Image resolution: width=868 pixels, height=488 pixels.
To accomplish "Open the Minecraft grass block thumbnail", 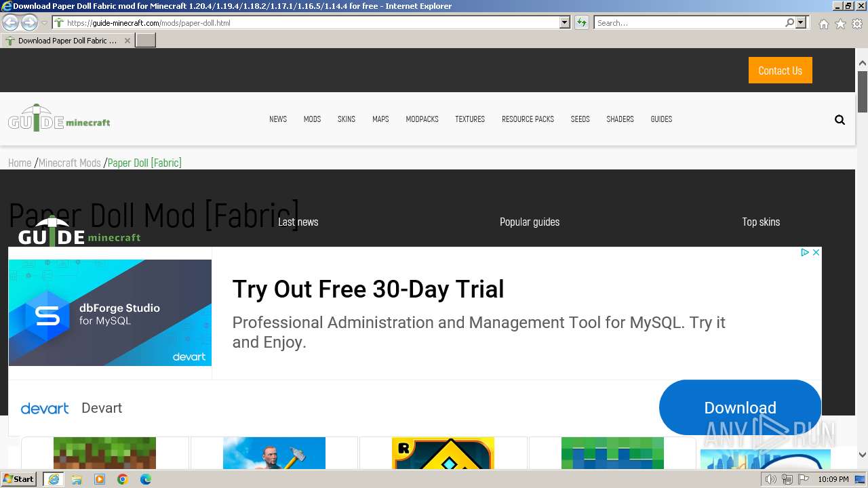I will [x=104, y=453].
